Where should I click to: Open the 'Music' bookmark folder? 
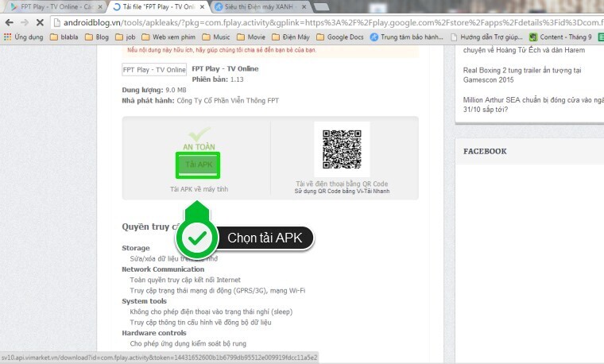click(215, 37)
